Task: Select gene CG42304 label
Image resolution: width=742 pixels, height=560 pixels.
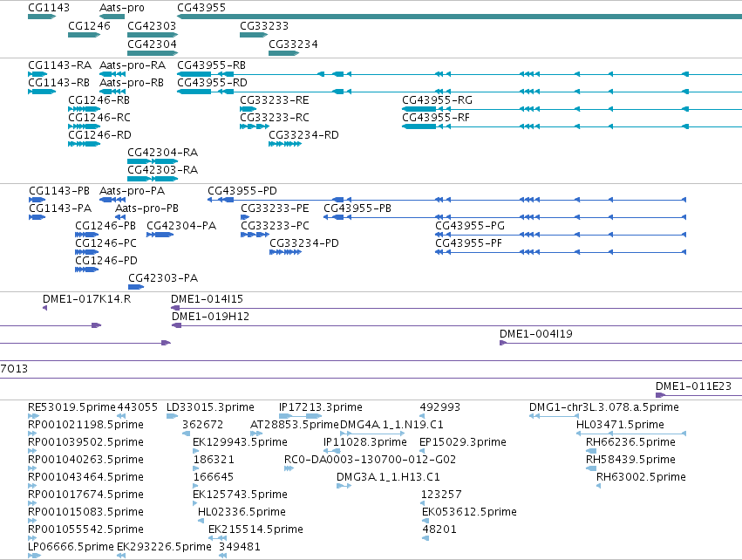Action: point(152,44)
